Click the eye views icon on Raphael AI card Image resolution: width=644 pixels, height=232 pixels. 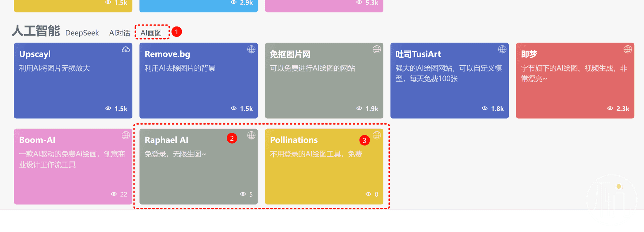(x=243, y=194)
